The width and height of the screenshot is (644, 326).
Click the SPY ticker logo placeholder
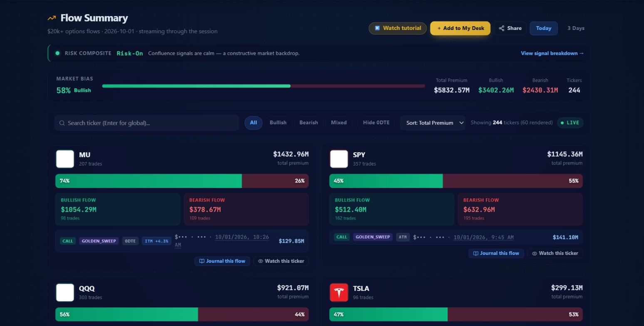pos(339,159)
